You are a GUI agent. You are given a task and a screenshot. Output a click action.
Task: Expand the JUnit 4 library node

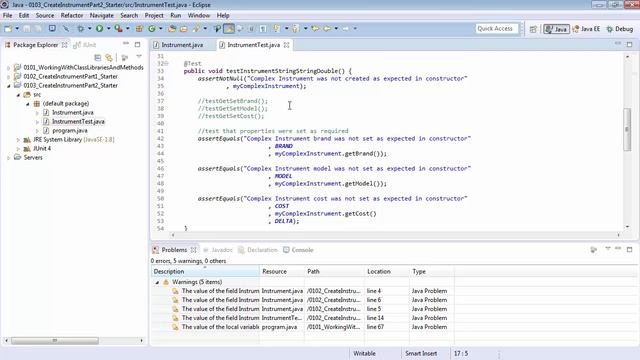(x=18, y=149)
